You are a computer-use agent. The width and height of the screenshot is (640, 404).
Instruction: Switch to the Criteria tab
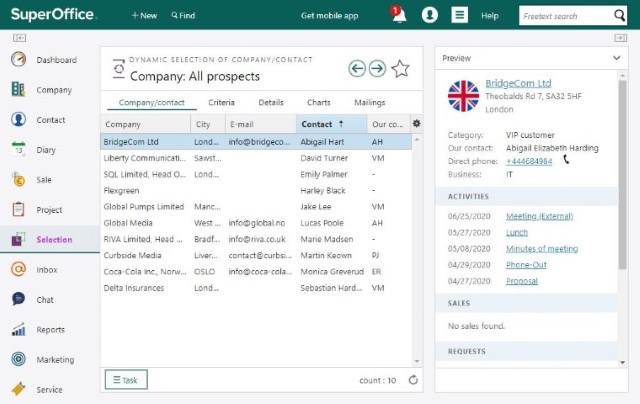pyautogui.click(x=221, y=102)
